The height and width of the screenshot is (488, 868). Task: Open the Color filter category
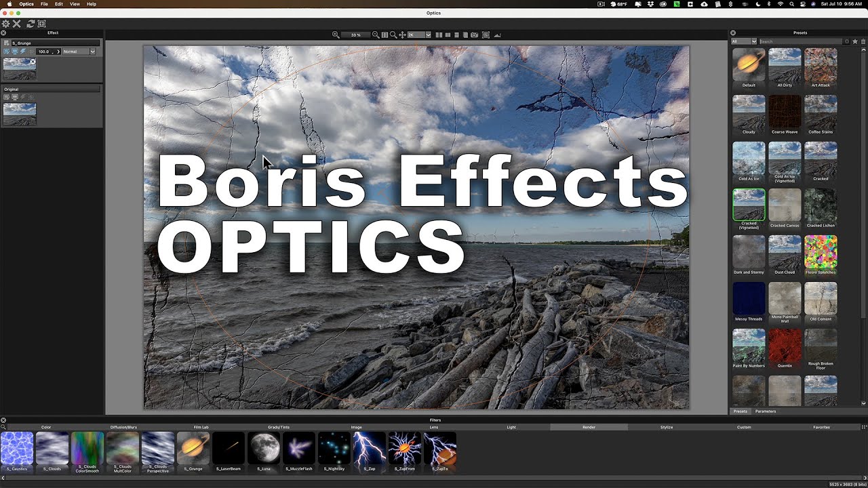46,428
